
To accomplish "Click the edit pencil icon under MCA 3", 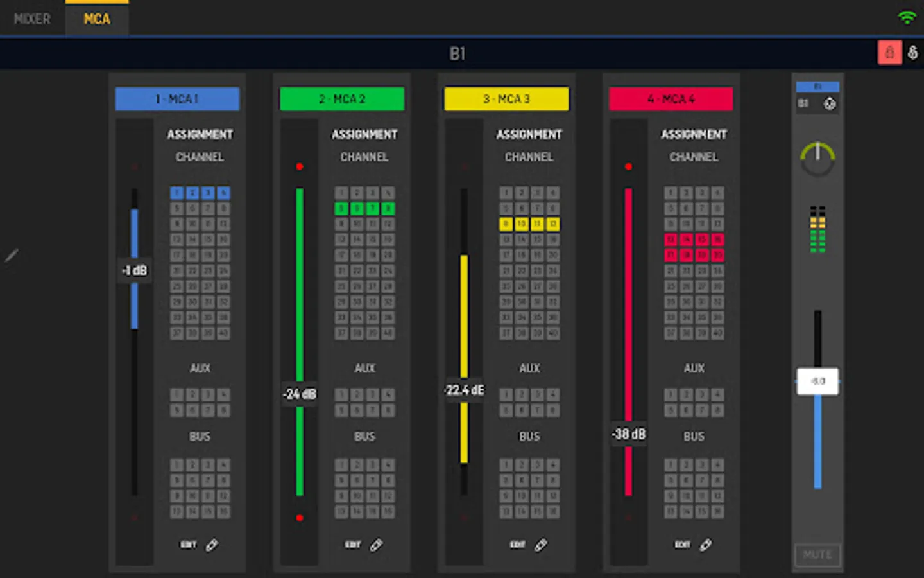I will 541,545.
